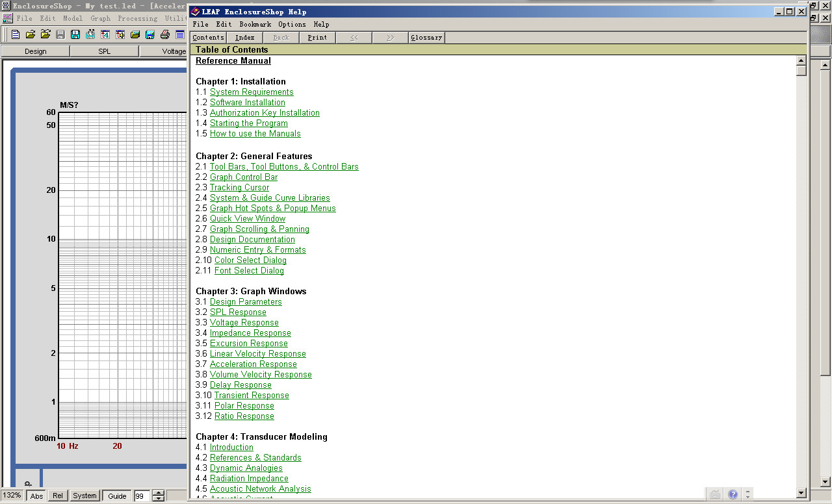This screenshot has height=504, width=832.
Task: Open Bookmark menu in Help window
Action: [x=255, y=24]
